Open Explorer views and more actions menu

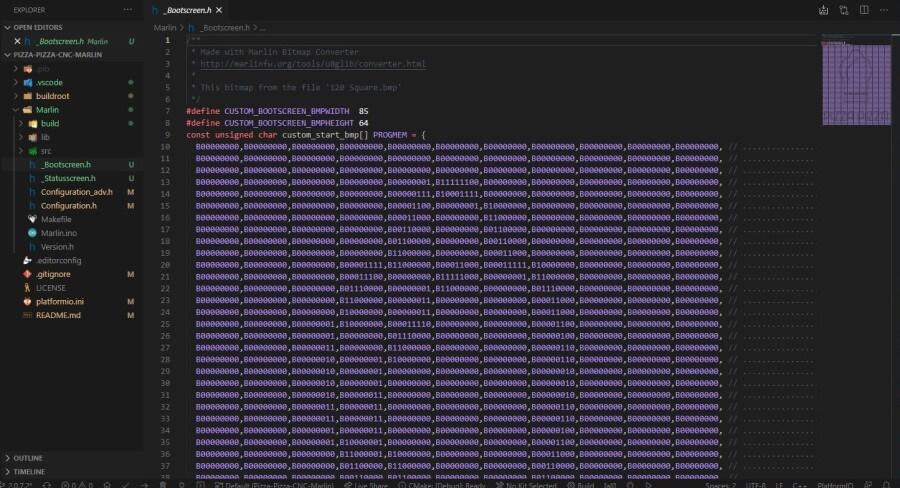tap(127, 10)
